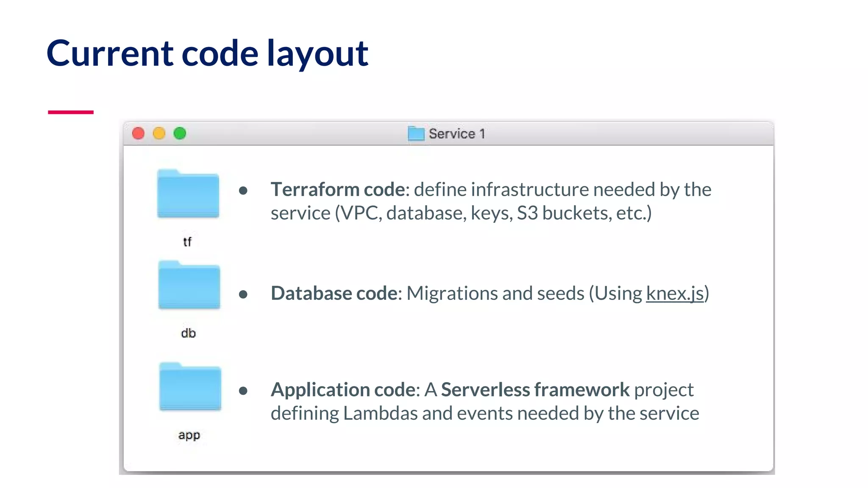868x488 pixels.
Task: Click the Database code bold text
Action: tap(334, 293)
